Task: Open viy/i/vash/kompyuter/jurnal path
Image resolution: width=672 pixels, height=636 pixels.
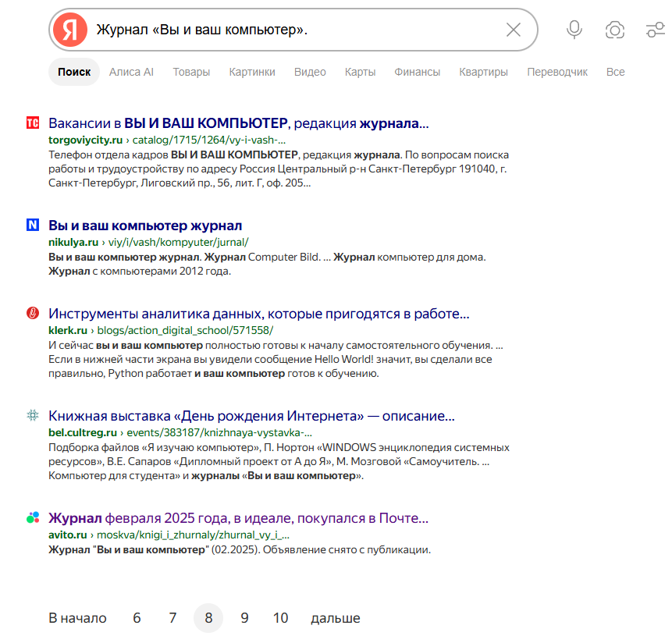Action: click(x=178, y=242)
